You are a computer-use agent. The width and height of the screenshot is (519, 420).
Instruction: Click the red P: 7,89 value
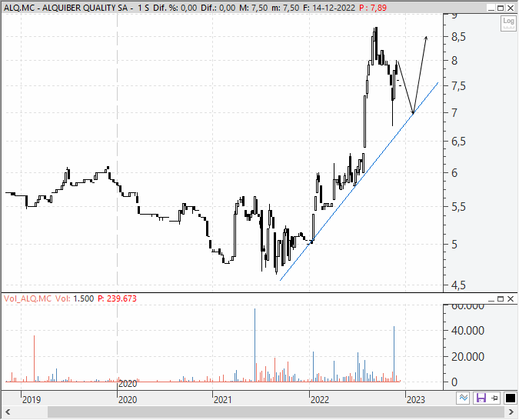pos(373,8)
